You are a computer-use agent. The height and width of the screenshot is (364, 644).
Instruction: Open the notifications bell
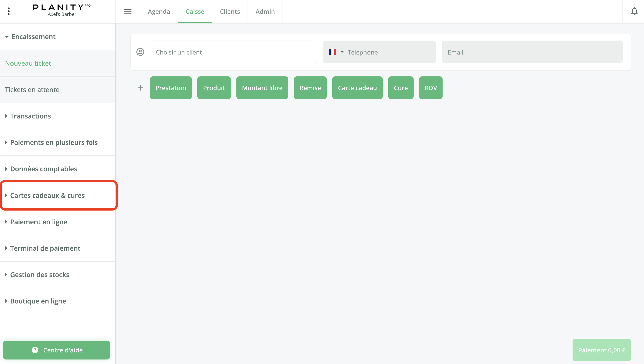click(x=634, y=11)
